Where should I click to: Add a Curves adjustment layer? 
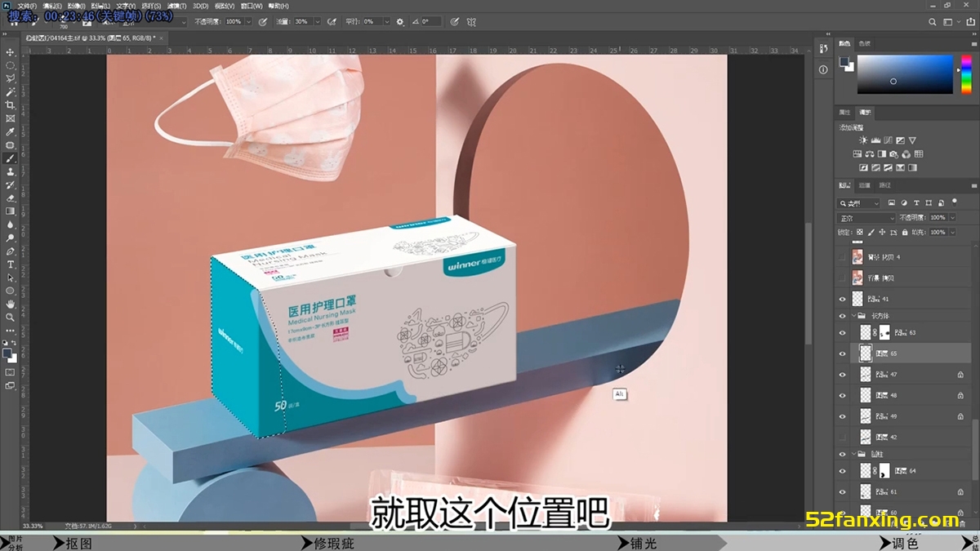click(887, 140)
